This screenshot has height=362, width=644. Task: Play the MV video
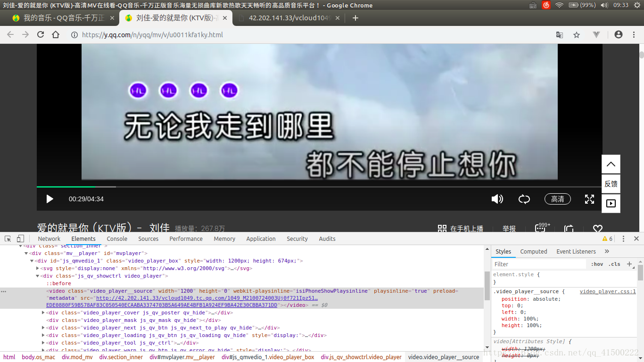click(x=50, y=199)
